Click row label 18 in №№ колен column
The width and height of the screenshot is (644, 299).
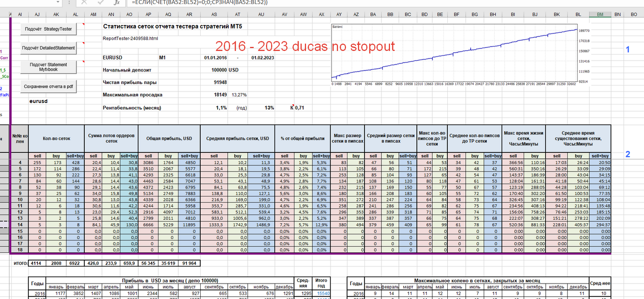19,249
